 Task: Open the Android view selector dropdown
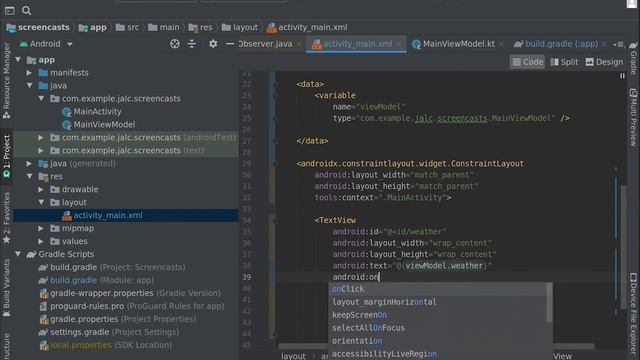[x=46, y=44]
